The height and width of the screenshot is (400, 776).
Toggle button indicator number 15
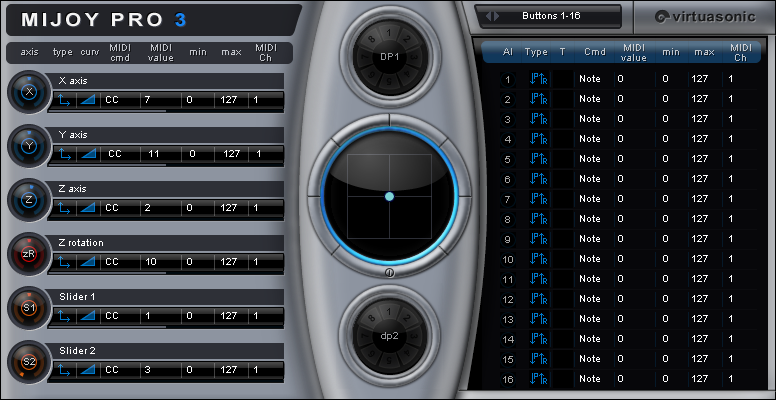507,359
